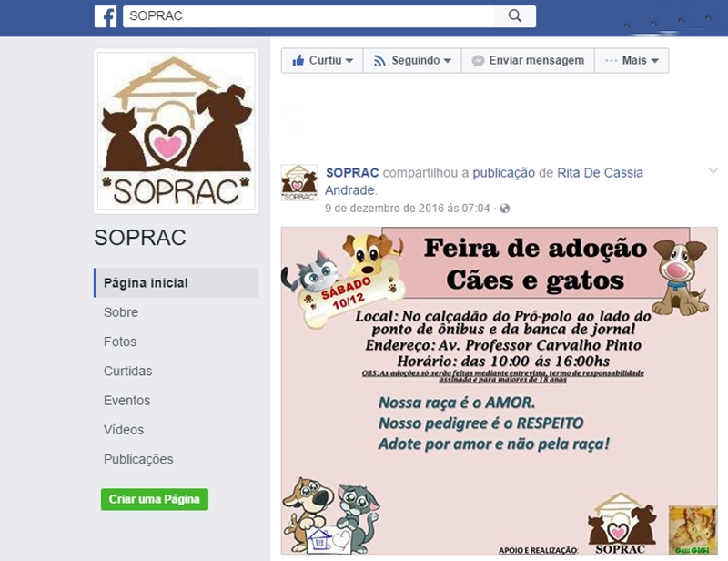Click the globe public visibility icon
The width and height of the screenshot is (728, 561).
[x=505, y=209]
